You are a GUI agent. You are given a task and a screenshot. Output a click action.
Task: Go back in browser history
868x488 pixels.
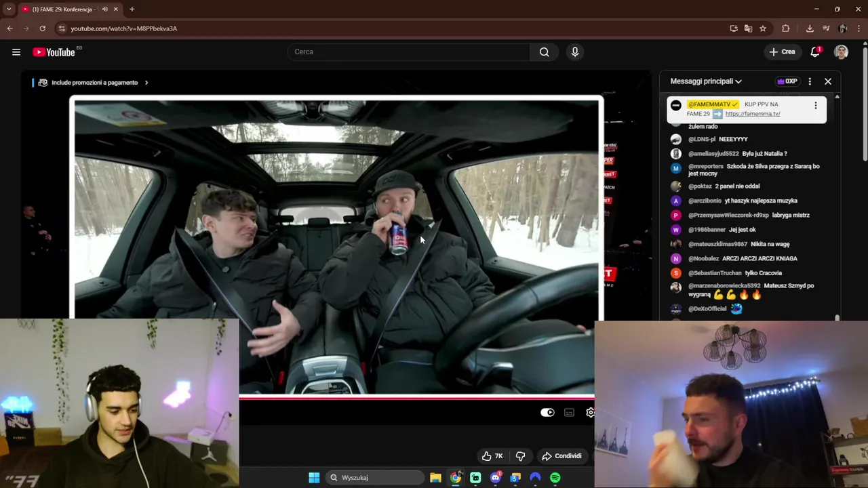(9, 28)
